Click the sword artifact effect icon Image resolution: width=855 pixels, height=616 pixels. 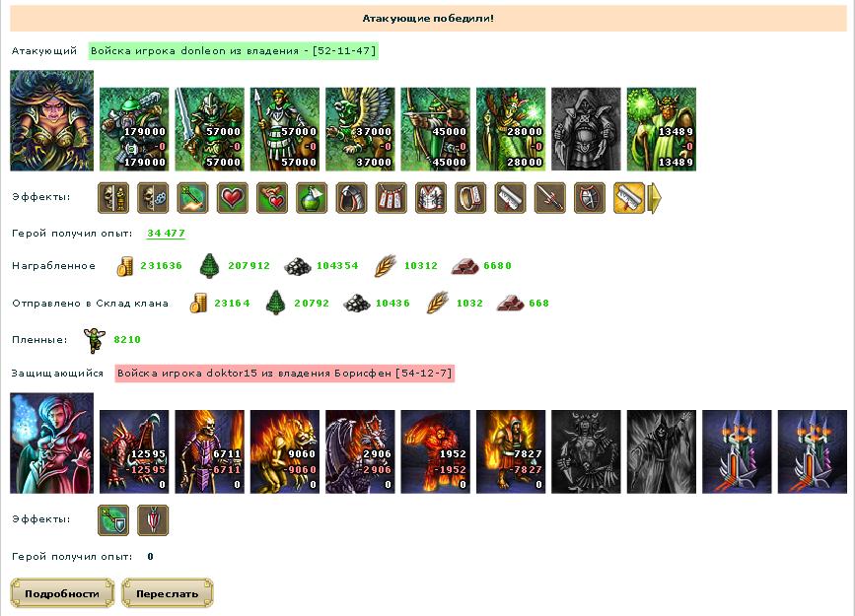point(549,197)
